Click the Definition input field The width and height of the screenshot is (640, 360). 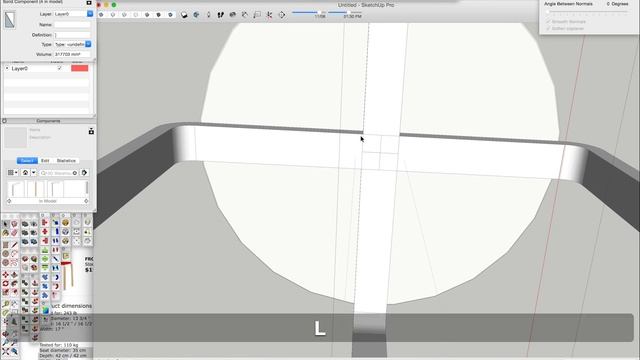click(72, 35)
